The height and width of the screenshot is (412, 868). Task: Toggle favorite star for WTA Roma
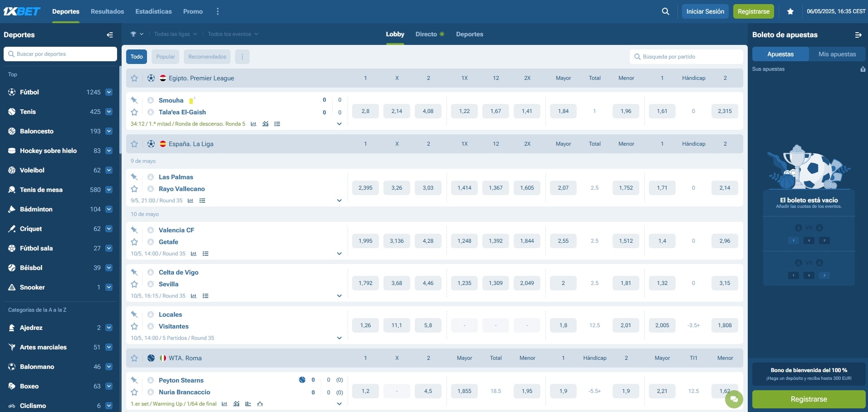pos(134,358)
